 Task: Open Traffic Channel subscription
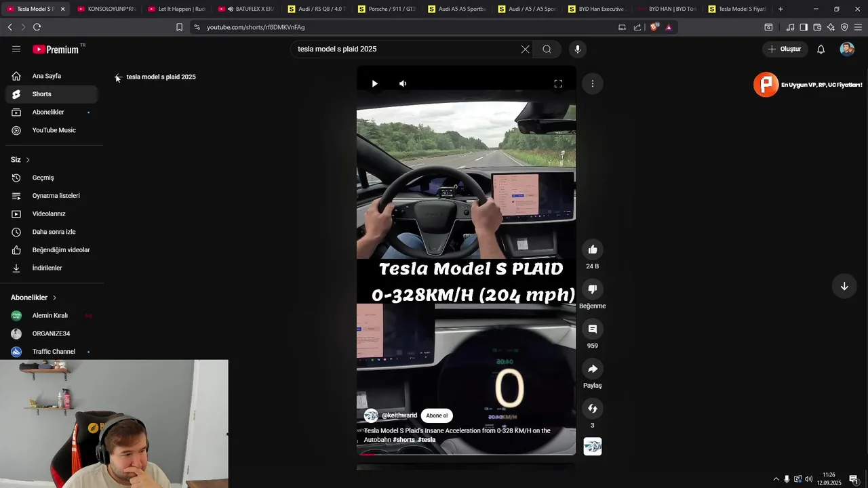coord(52,352)
